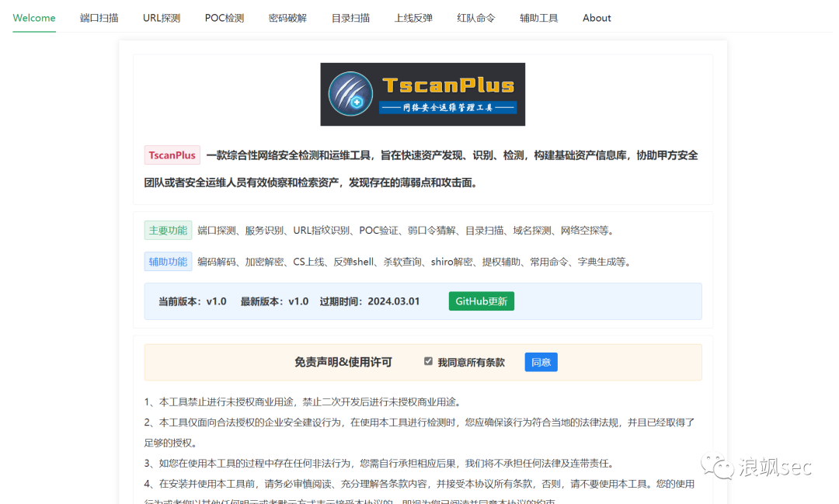
Task: Open the 红队命令 tab
Action: [x=476, y=18]
